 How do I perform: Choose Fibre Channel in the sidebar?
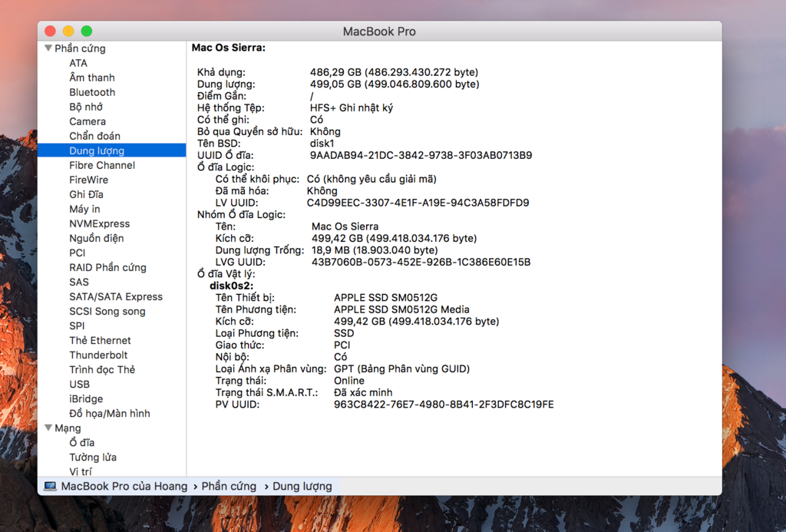[x=102, y=165]
